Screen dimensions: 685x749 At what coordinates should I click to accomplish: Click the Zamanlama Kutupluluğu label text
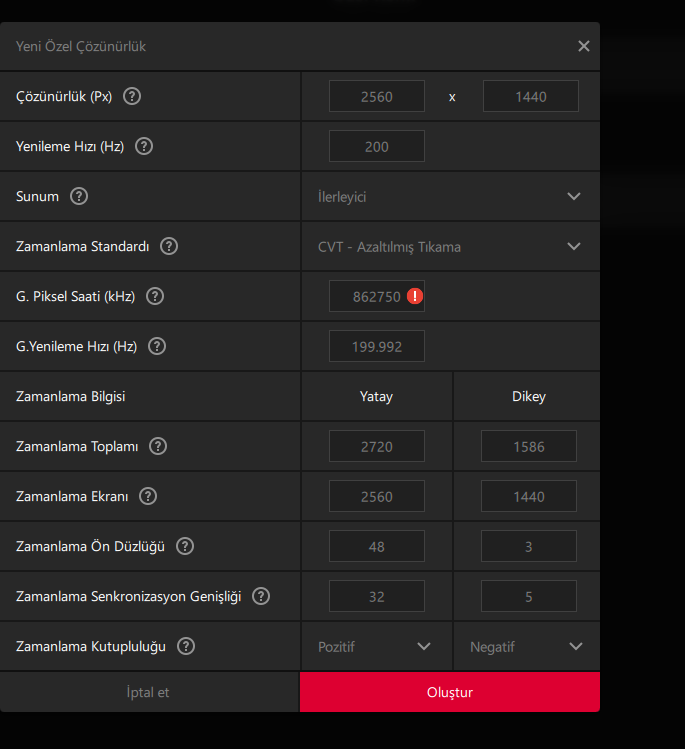coord(91,646)
